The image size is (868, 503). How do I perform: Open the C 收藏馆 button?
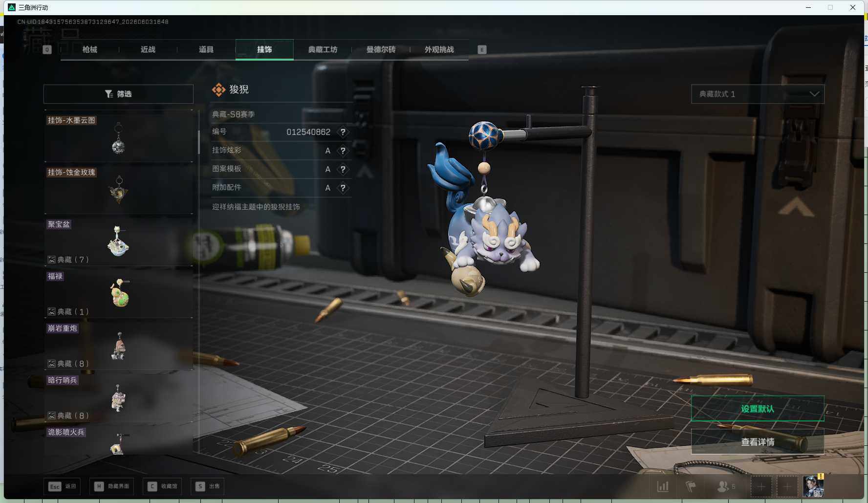pos(163,486)
